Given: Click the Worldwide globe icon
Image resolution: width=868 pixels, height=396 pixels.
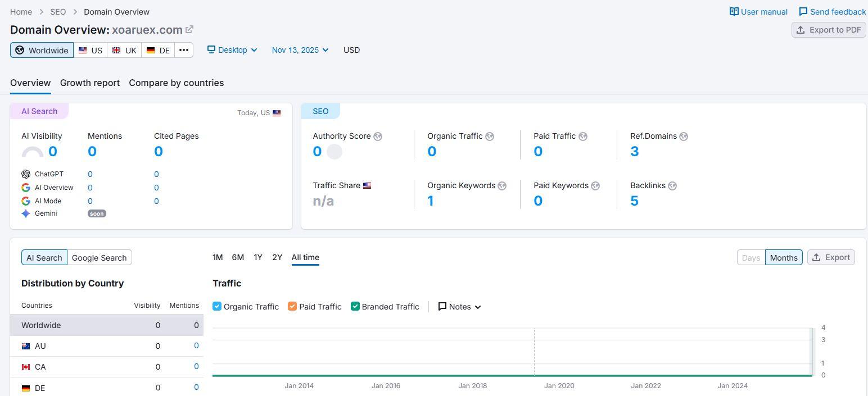Looking at the screenshot, I should (x=20, y=50).
